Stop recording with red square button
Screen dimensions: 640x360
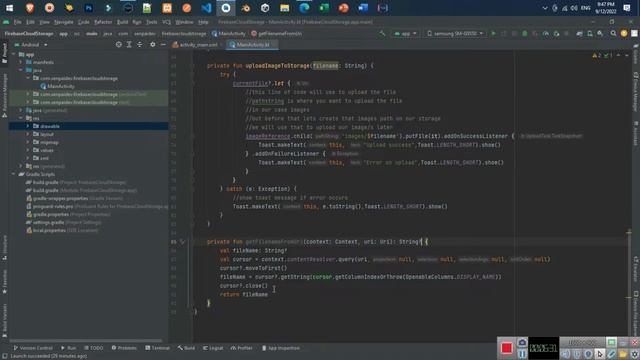click(x=507, y=348)
